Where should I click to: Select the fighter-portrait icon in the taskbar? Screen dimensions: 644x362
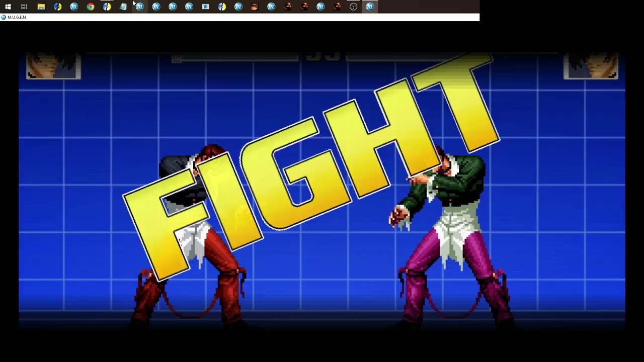(x=255, y=7)
